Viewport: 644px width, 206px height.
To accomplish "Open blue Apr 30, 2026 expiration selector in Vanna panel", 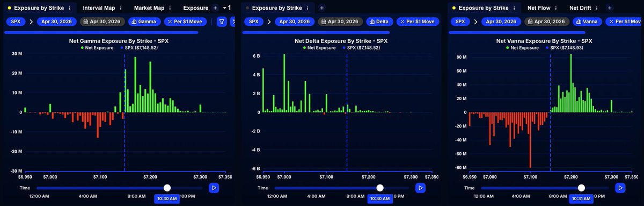I will [501, 22].
